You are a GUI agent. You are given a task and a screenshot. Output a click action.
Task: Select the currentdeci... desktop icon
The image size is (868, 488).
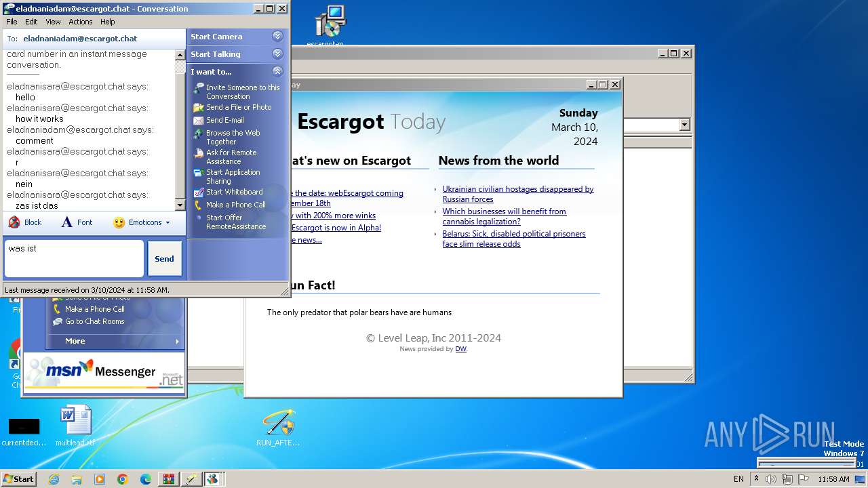tap(24, 432)
